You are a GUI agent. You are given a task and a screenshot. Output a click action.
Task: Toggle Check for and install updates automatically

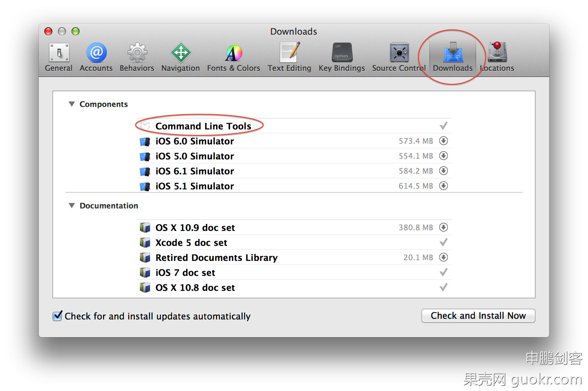pos(58,316)
